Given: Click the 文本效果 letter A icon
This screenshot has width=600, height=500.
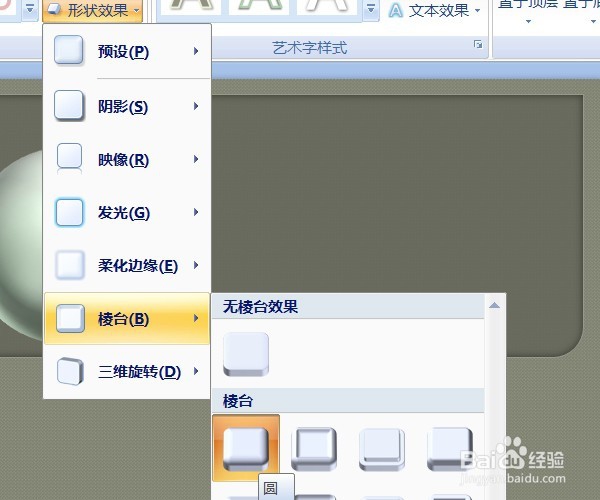Looking at the screenshot, I should (396, 11).
